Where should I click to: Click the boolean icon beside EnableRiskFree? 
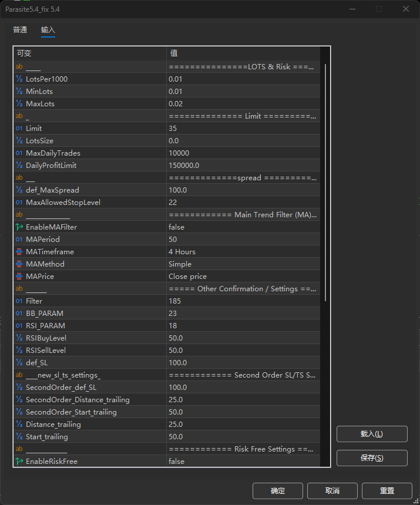(x=19, y=462)
